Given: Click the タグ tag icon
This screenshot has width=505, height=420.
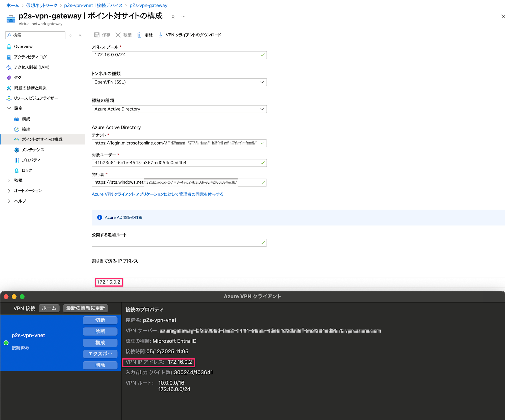Looking at the screenshot, I should pyautogui.click(x=9, y=78).
